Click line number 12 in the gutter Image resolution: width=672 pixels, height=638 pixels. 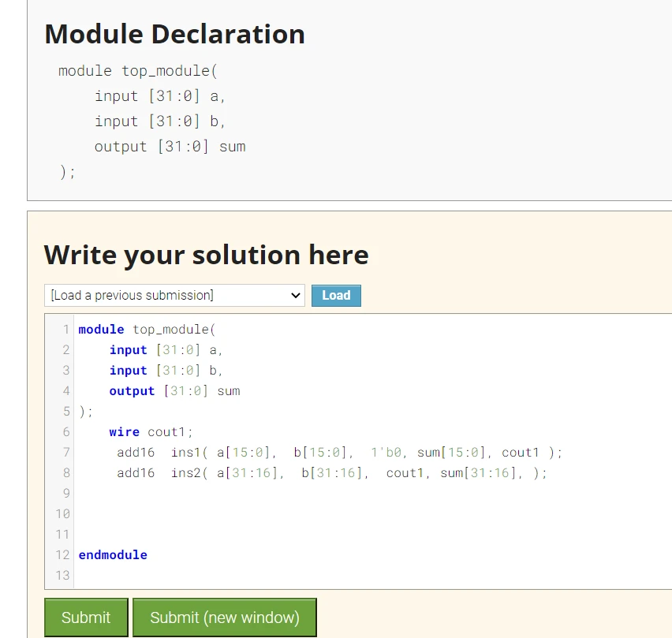(63, 555)
